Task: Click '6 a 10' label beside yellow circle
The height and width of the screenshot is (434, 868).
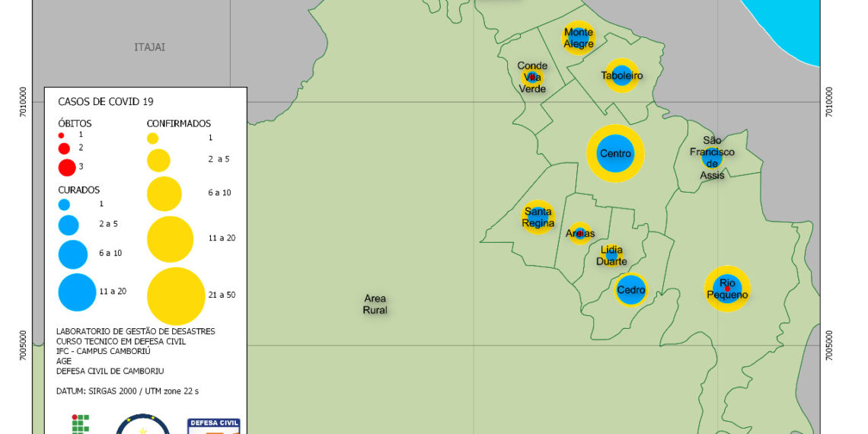Action: coord(220,193)
